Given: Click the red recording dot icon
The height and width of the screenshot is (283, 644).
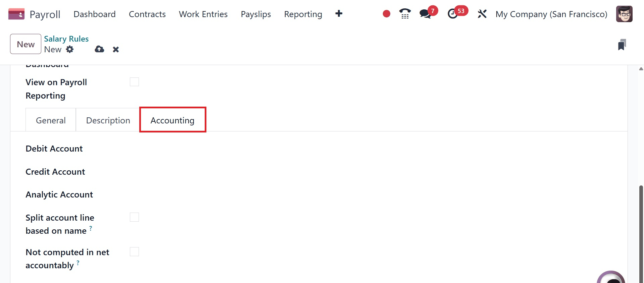Looking at the screenshot, I should click(386, 14).
